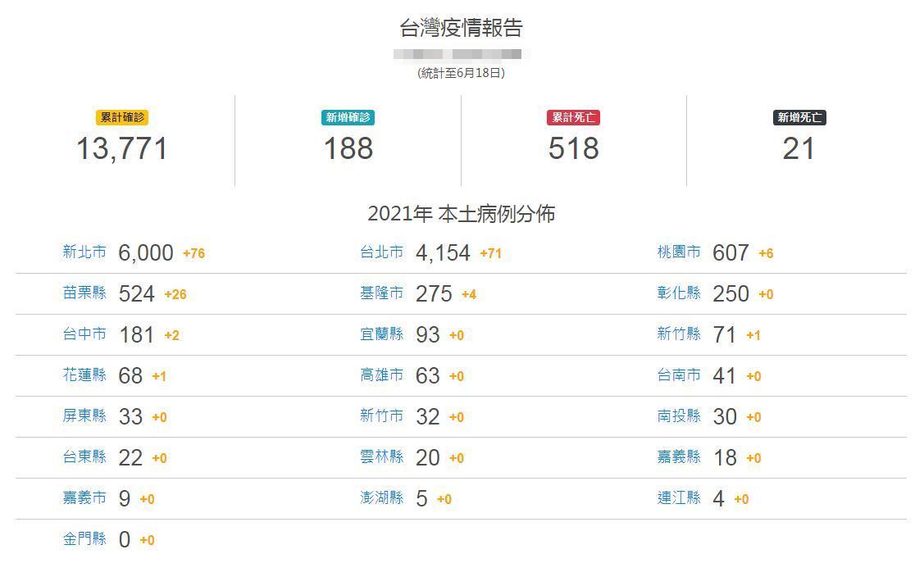
Task: Open the 苗栗縣 county link
Action: (x=84, y=293)
